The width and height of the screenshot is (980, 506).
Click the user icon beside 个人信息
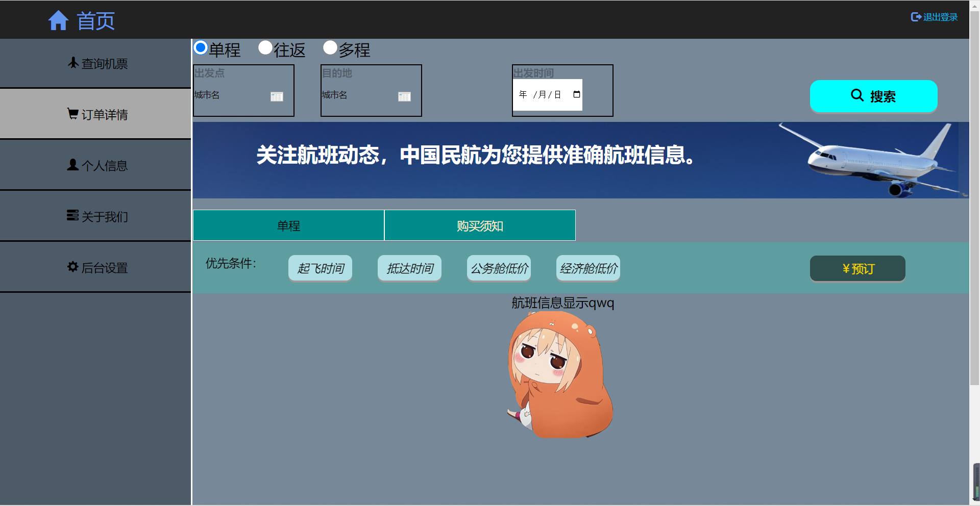tap(73, 164)
